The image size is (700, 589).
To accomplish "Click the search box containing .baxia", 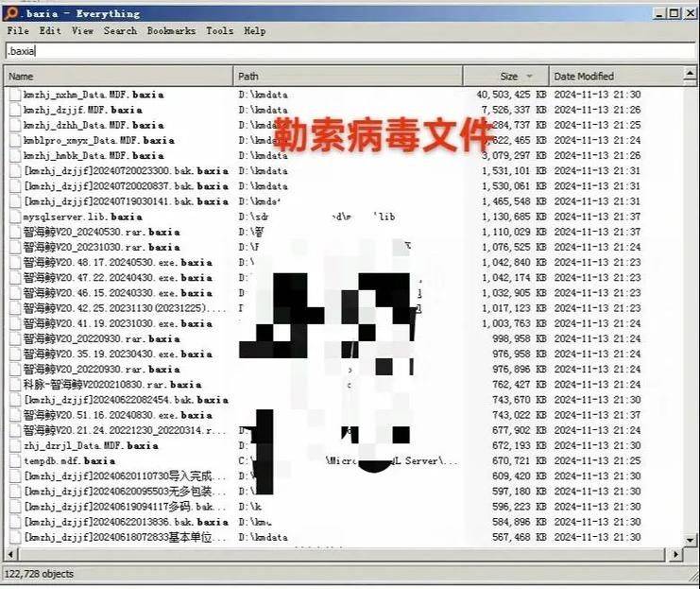I will 350,51.
